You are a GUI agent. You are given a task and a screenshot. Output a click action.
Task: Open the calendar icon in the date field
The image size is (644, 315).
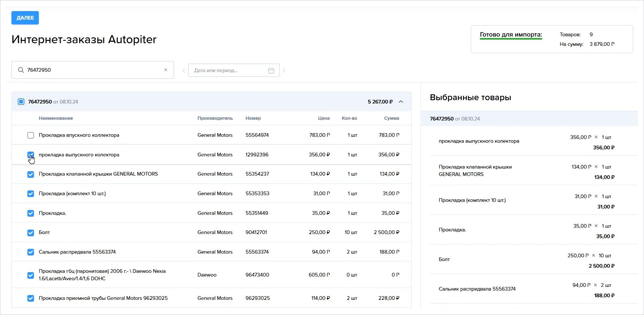(271, 70)
